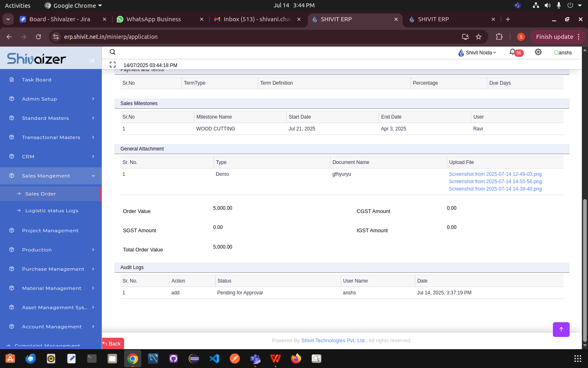The image size is (588, 368).
Task: Expand Admin Setup menu
Action: [x=51, y=99]
